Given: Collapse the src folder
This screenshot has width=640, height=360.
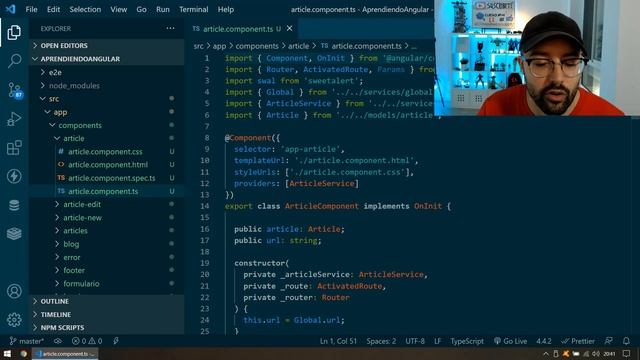Looking at the screenshot, I should pos(107,99).
